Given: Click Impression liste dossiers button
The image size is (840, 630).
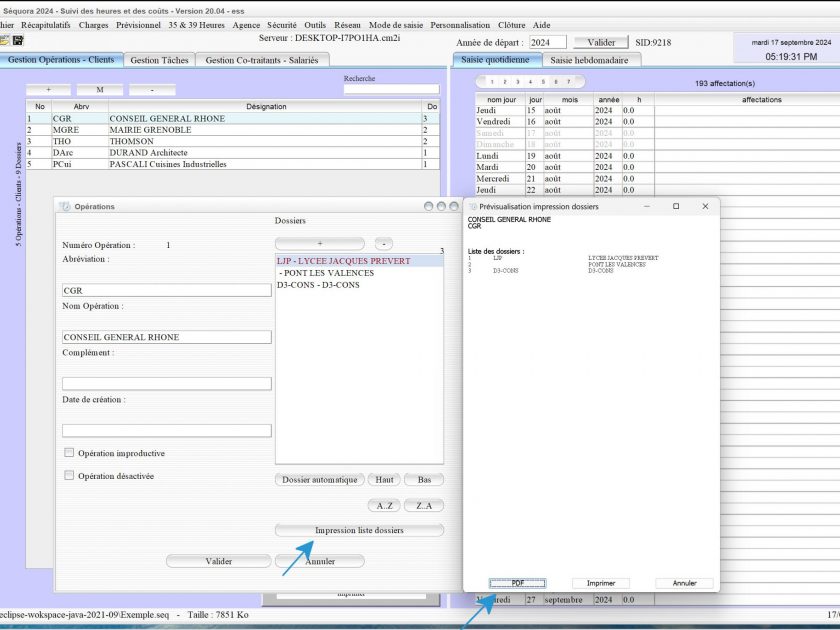Looking at the screenshot, I should [x=359, y=530].
